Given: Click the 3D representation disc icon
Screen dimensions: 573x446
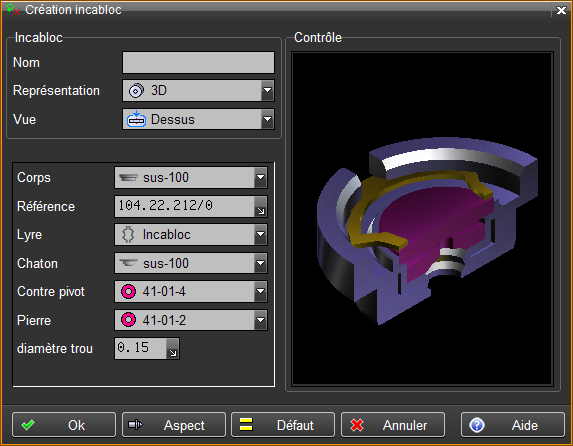Looking at the screenshot, I should click(x=136, y=91).
